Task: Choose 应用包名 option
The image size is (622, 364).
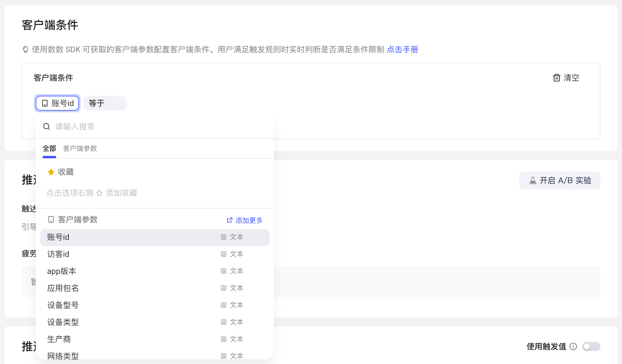Action: point(155,288)
